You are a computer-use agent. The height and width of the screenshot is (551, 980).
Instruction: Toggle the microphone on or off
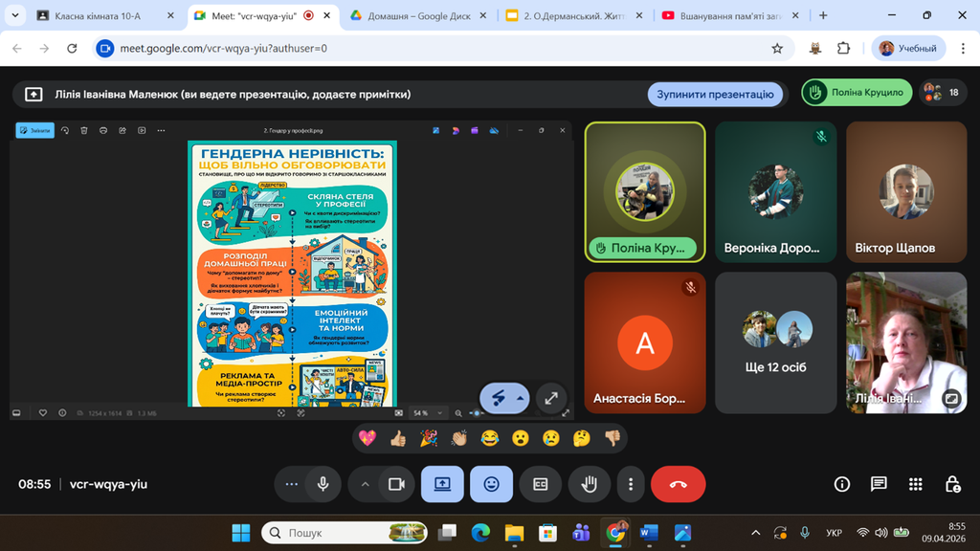(x=323, y=484)
